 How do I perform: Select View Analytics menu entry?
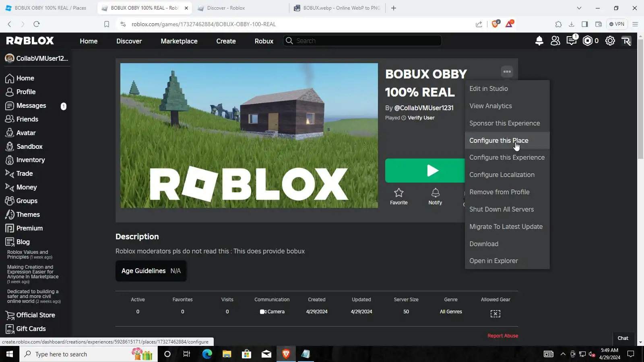pyautogui.click(x=507, y=106)
